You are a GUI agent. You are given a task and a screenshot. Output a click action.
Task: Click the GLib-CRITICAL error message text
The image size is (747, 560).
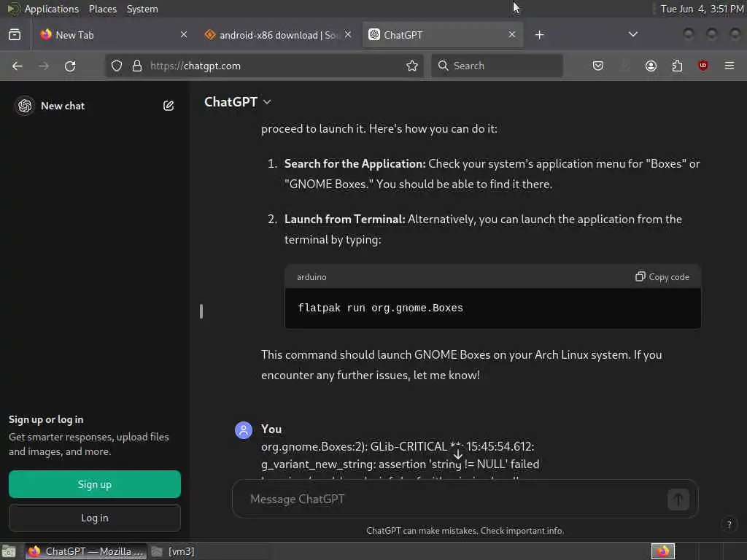click(x=400, y=455)
